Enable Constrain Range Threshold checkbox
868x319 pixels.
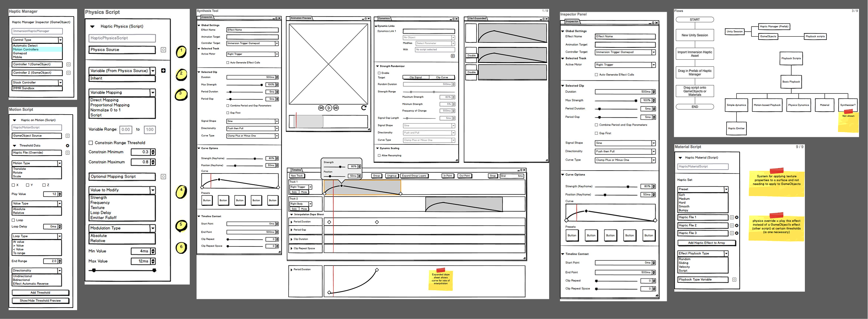(91, 143)
